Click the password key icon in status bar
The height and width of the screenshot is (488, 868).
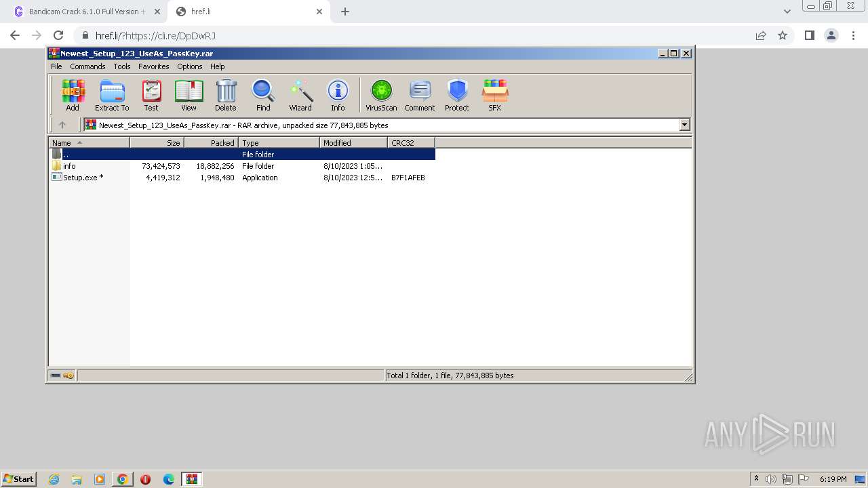[x=68, y=375]
